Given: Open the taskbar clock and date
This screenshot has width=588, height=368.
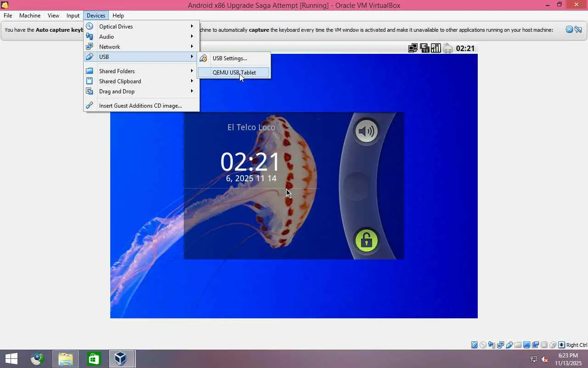Looking at the screenshot, I should click(568, 359).
